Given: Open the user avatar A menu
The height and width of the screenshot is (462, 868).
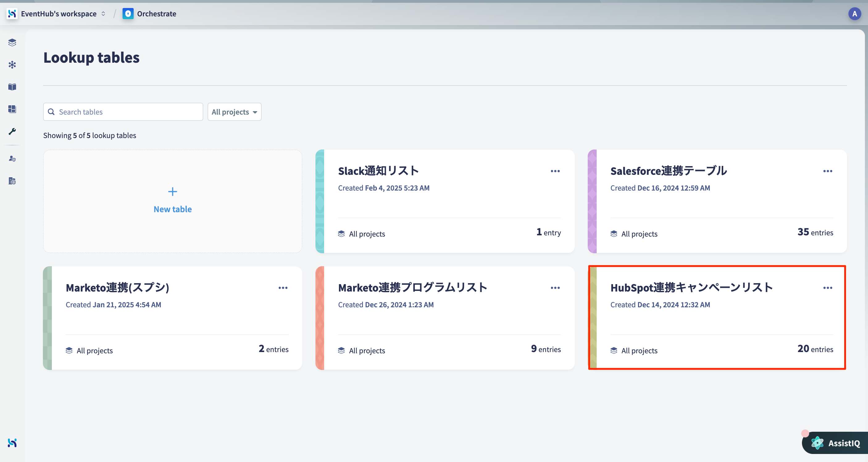Looking at the screenshot, I should [x=854, y=14].
